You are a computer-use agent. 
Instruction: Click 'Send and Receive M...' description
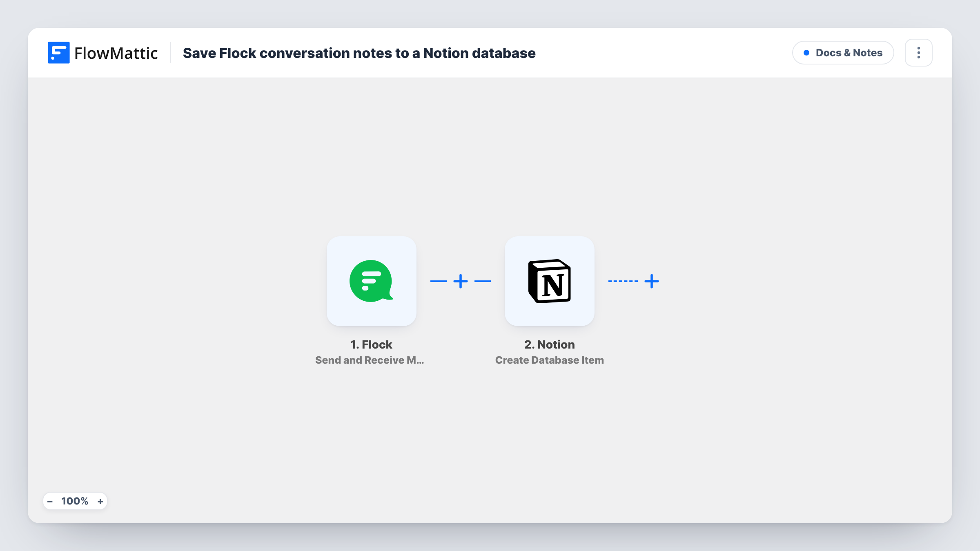pyautogui.click(x=370, y=360)
